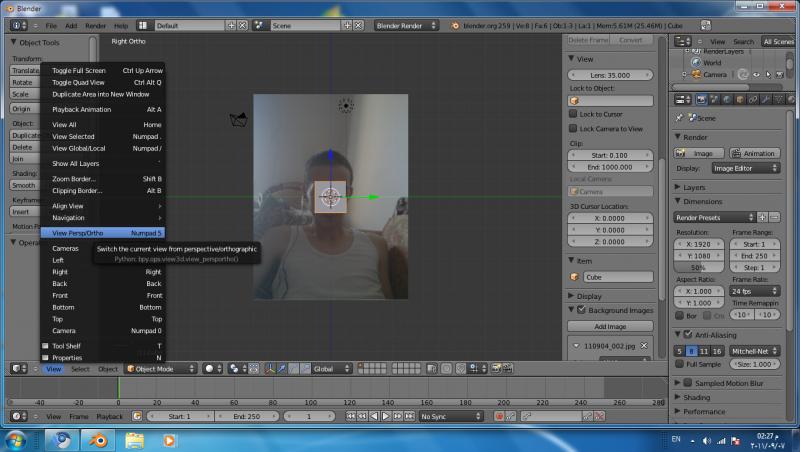Open the 3D view editor type selector
800x452 pixels.
(x=19, y=368)
